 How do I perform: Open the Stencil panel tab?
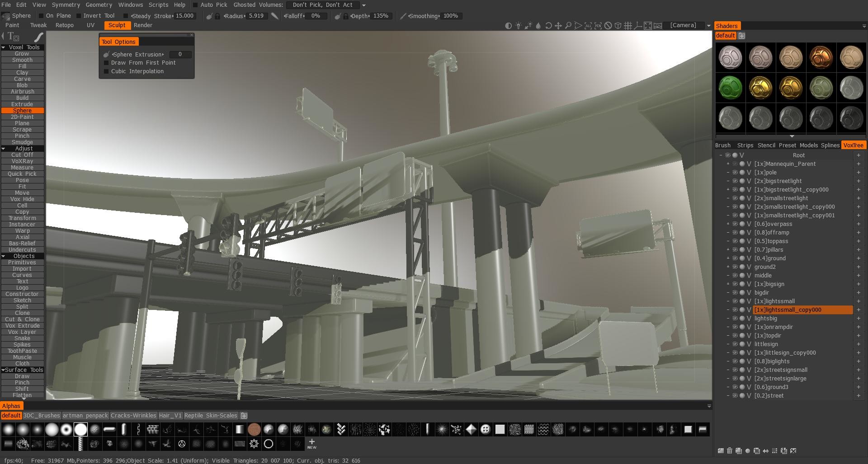click(x=766, y=145)
